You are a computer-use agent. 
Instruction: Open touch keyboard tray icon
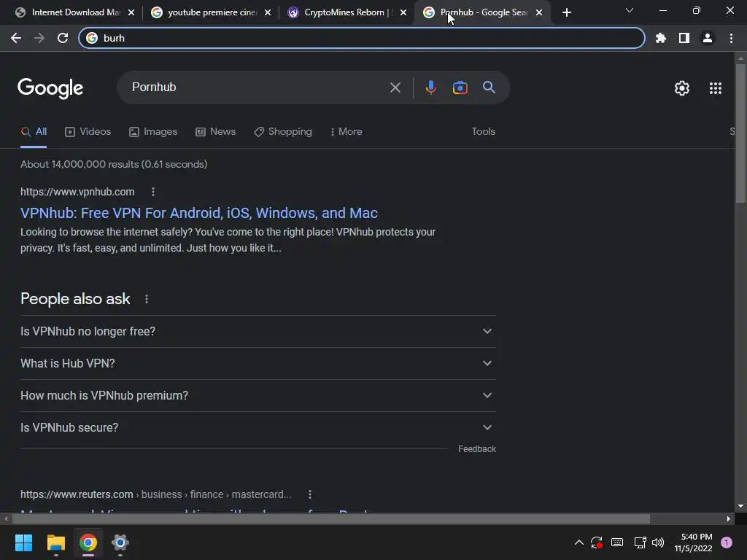(x=617, y=542)
